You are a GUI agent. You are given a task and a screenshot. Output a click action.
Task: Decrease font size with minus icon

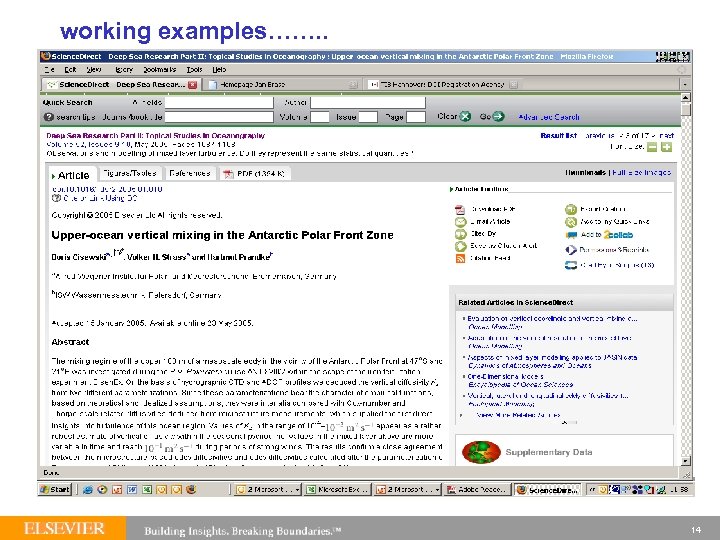tap(652, 147)
